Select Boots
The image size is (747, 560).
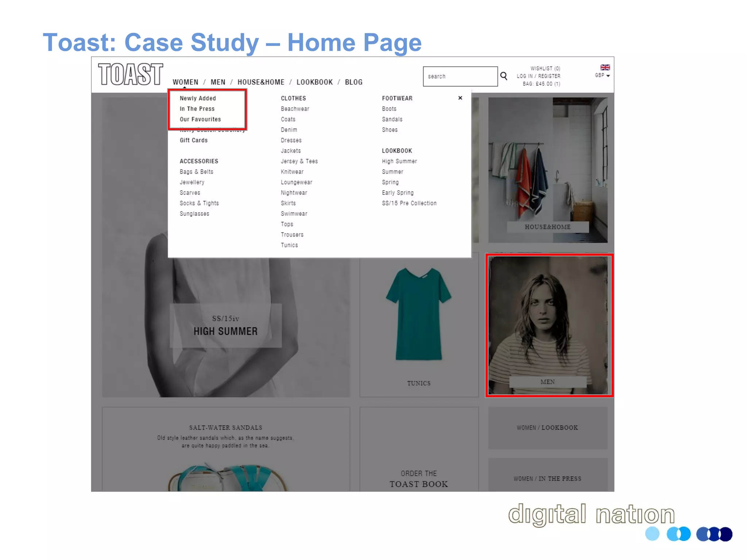[x=389, y=109]
